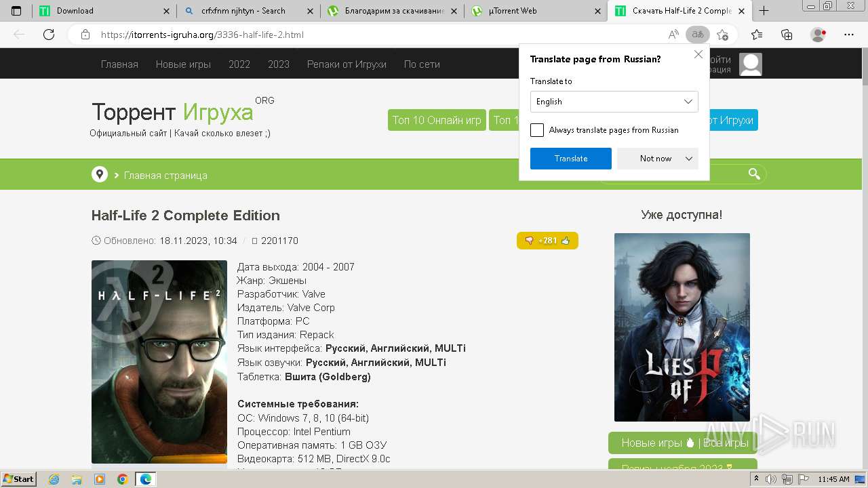Open Chrome from taskbar
Screen dimensions: 868x488
click(122, 479)
